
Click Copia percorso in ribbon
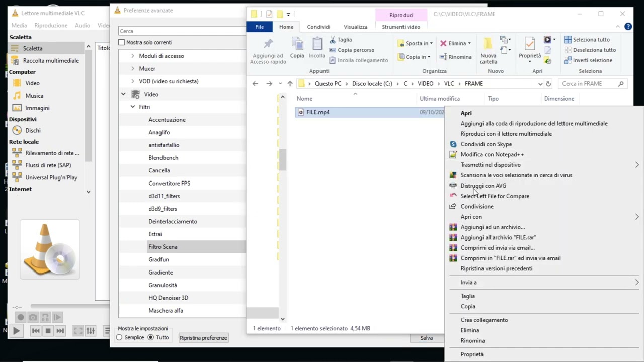(x=352, y=50)
